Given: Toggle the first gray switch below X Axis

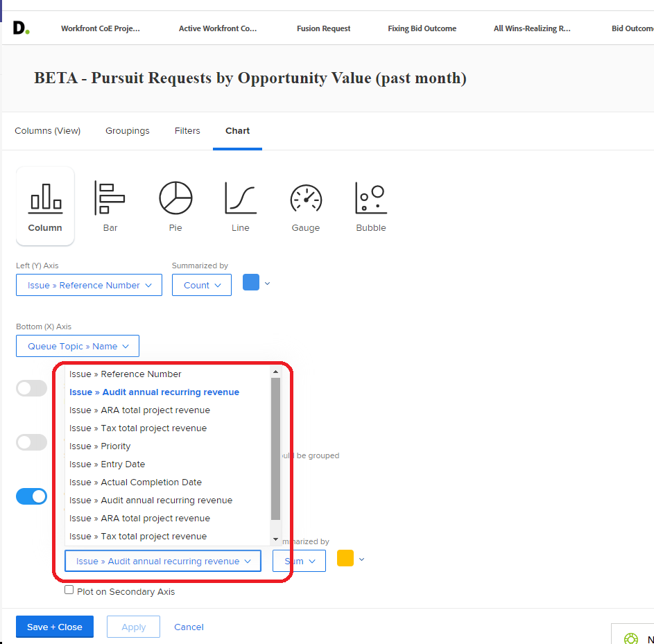Looking at the screenshot, I should coord(32,388).
